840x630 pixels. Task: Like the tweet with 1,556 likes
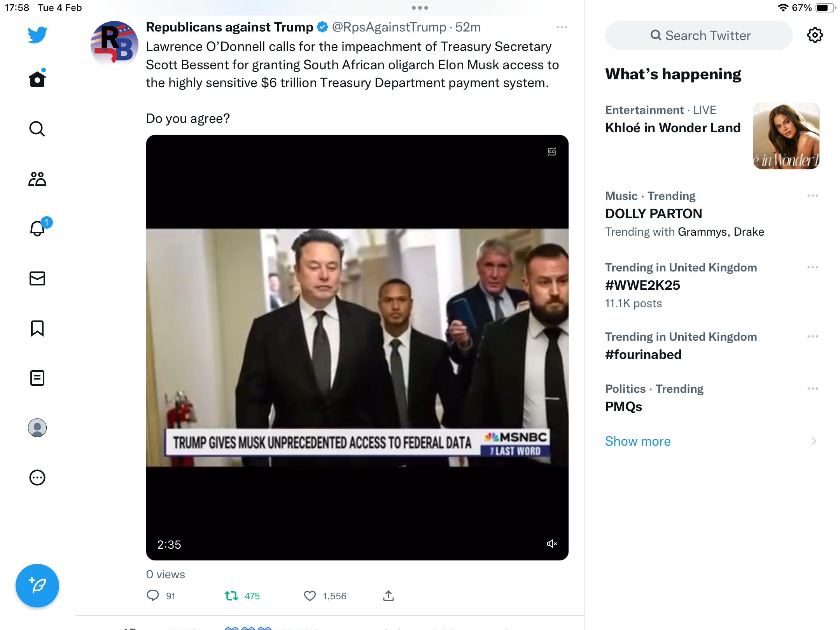coord(310,596)
